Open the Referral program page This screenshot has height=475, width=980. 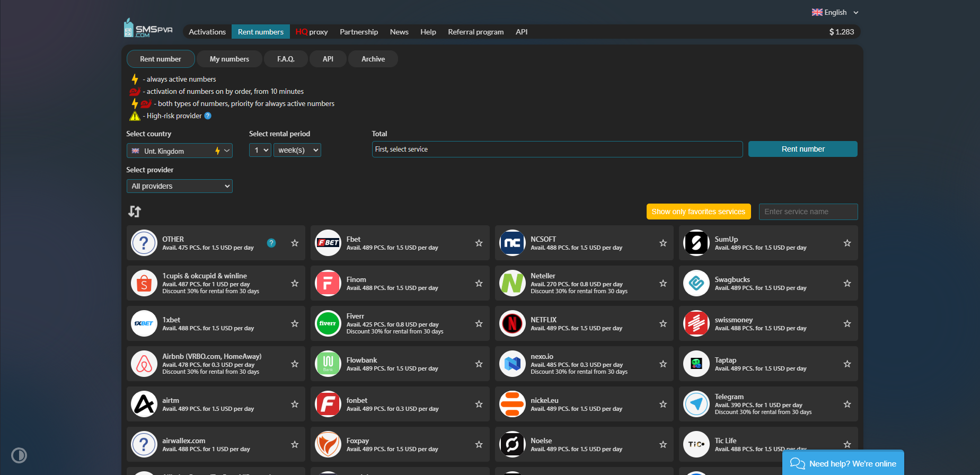click(476, 32)
